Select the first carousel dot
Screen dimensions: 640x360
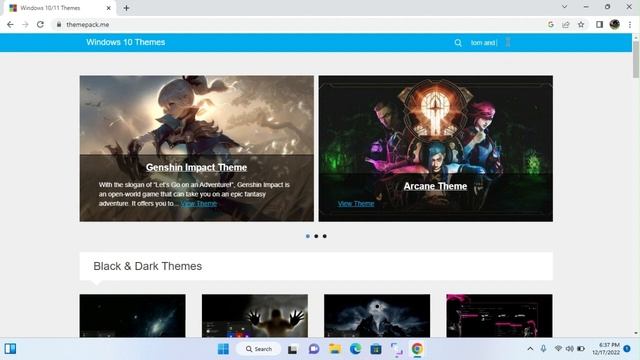[308, 236]
